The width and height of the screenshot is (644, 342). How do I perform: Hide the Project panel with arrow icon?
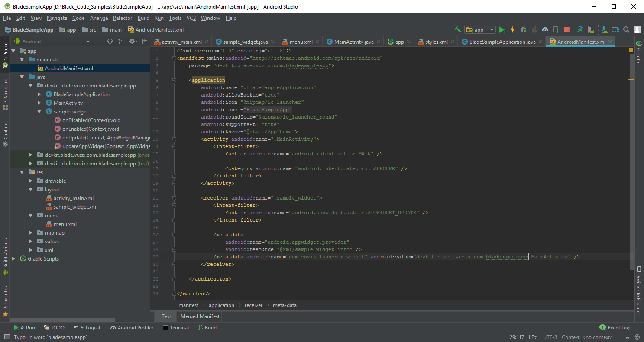144,42
